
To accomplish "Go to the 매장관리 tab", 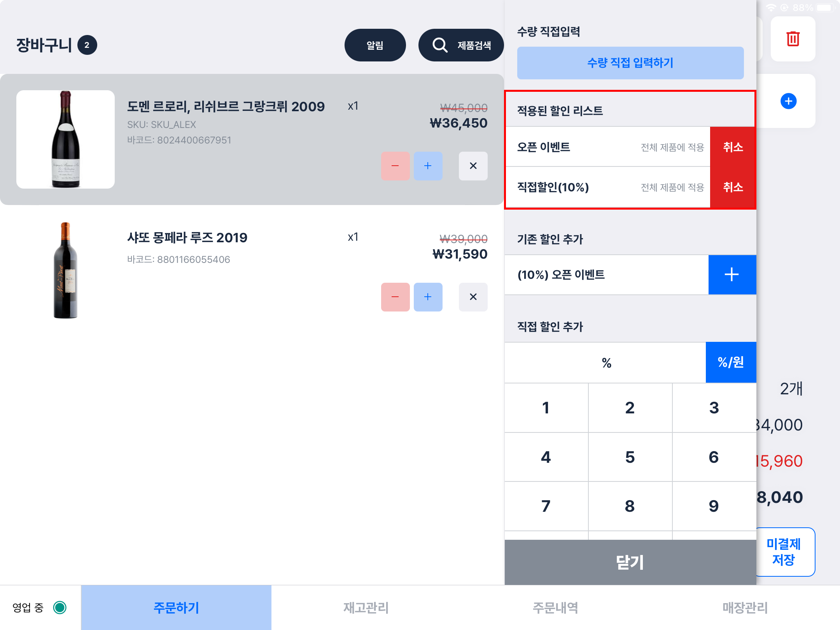I will click(745, 607).
